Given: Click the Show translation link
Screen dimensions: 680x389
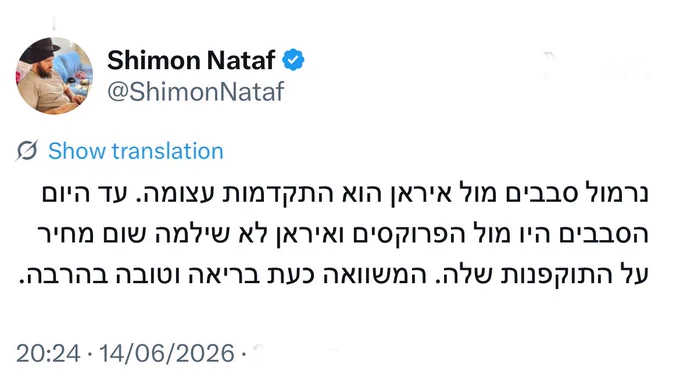Looking at the screenshot, I should (136, 151).
